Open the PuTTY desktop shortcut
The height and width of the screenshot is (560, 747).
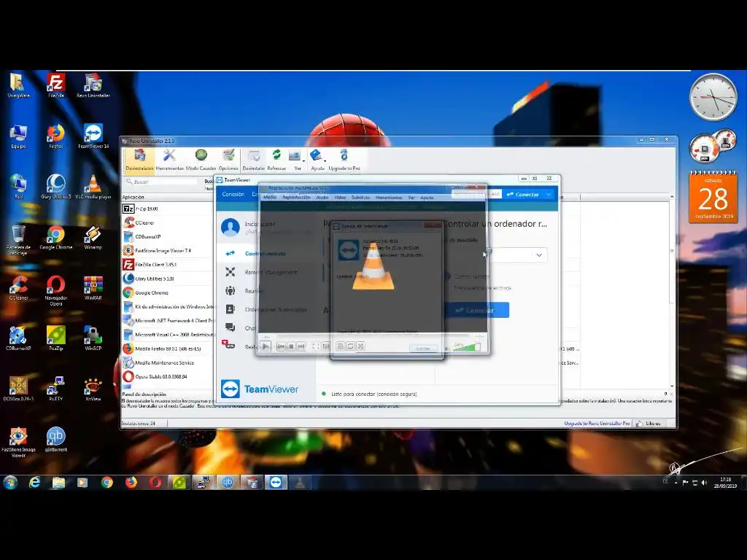55,389
